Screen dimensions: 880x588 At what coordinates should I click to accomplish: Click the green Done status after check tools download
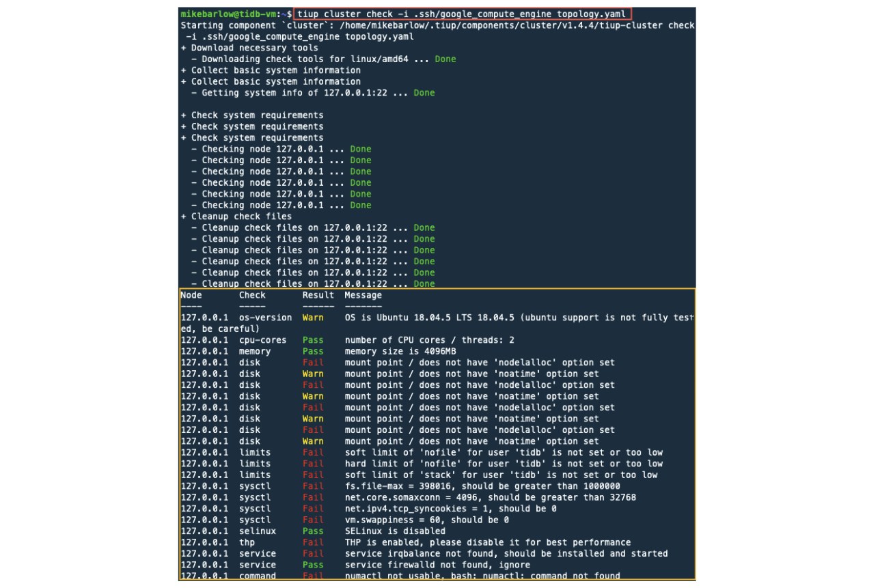(x=444, y=59)
